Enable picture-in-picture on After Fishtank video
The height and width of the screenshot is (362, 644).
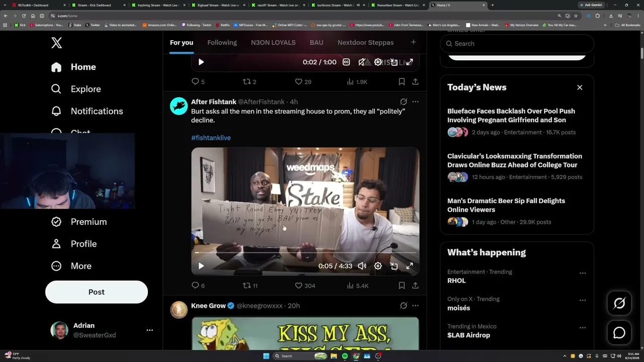394,266
